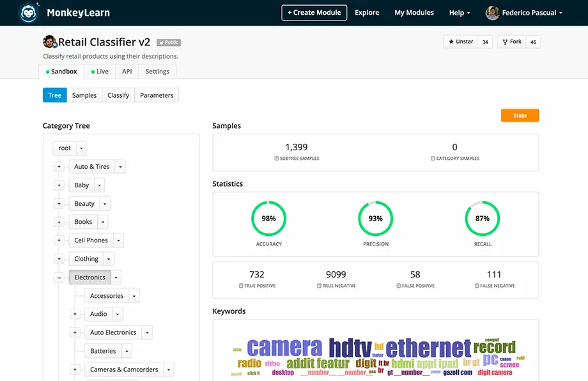The width and height of the screenshot is (588, 381).
Task: Click the fork count 46
Action: 533,42
